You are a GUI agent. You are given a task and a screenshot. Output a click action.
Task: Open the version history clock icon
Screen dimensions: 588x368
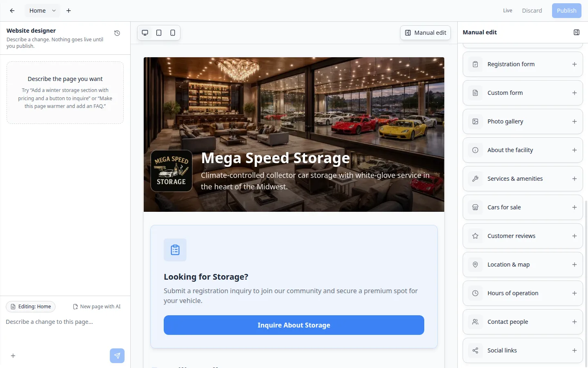pos(117,33)
